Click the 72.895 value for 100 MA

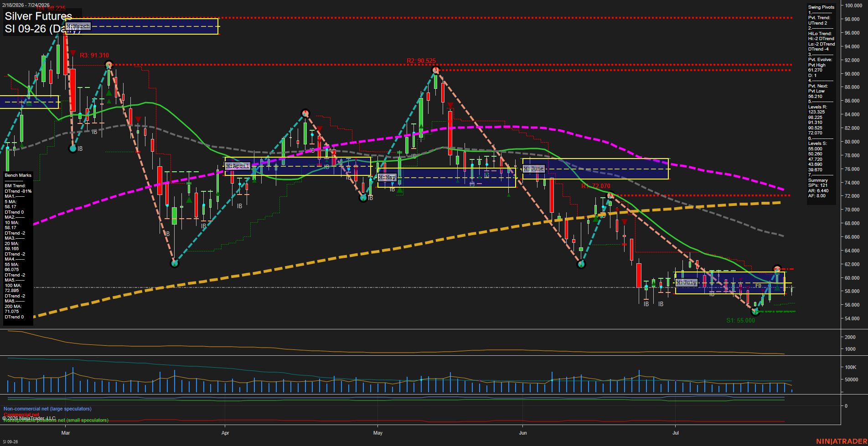[12, 291]
